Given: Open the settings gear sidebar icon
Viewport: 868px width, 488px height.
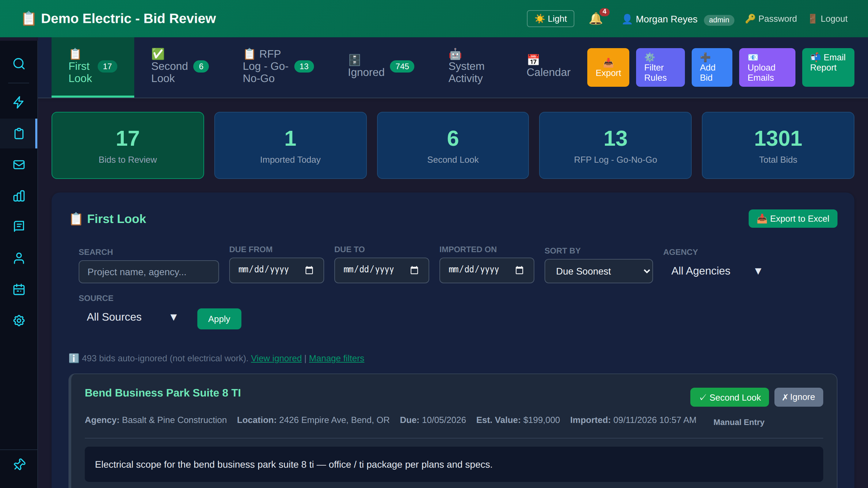Looking at the screenshot, I should click(19, 320).
